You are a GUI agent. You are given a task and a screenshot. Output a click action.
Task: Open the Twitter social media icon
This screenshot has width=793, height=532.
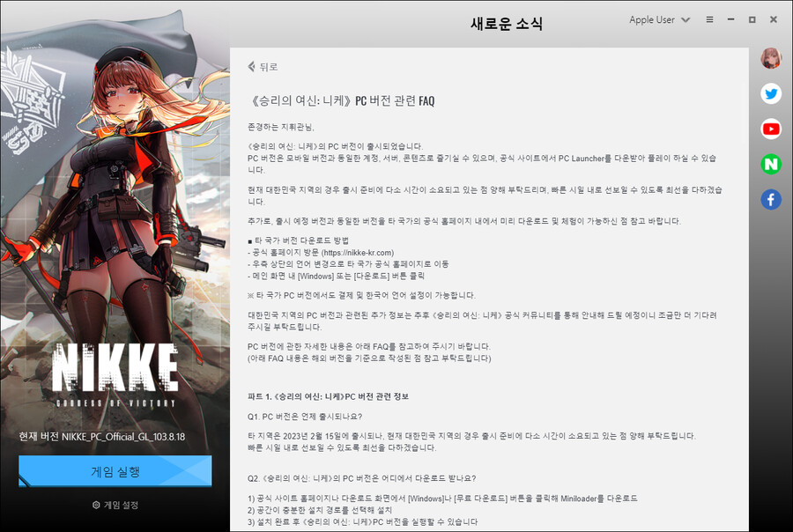tap(771, 93)
